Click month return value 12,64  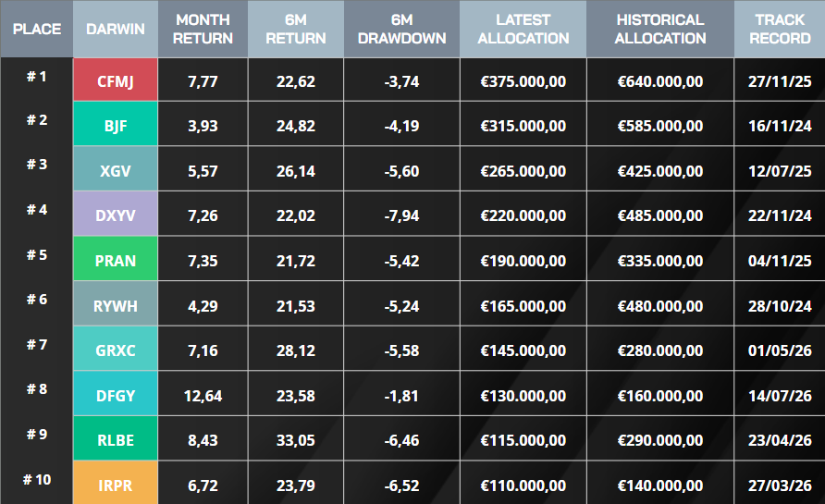[x=203, y=396]
